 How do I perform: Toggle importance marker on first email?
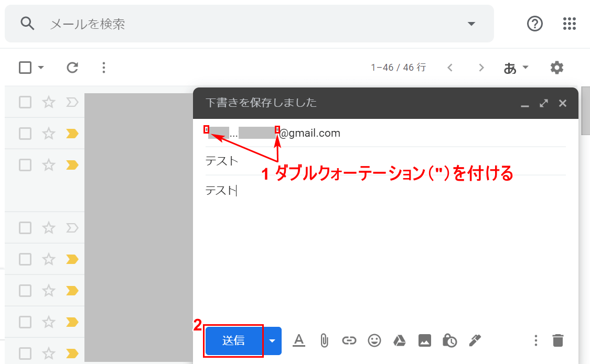click(72, 102)
